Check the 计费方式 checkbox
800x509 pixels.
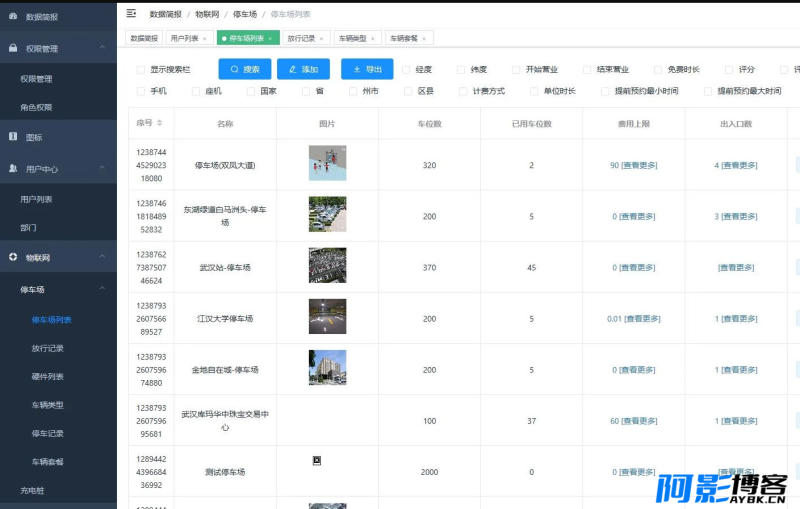[463, 91]
